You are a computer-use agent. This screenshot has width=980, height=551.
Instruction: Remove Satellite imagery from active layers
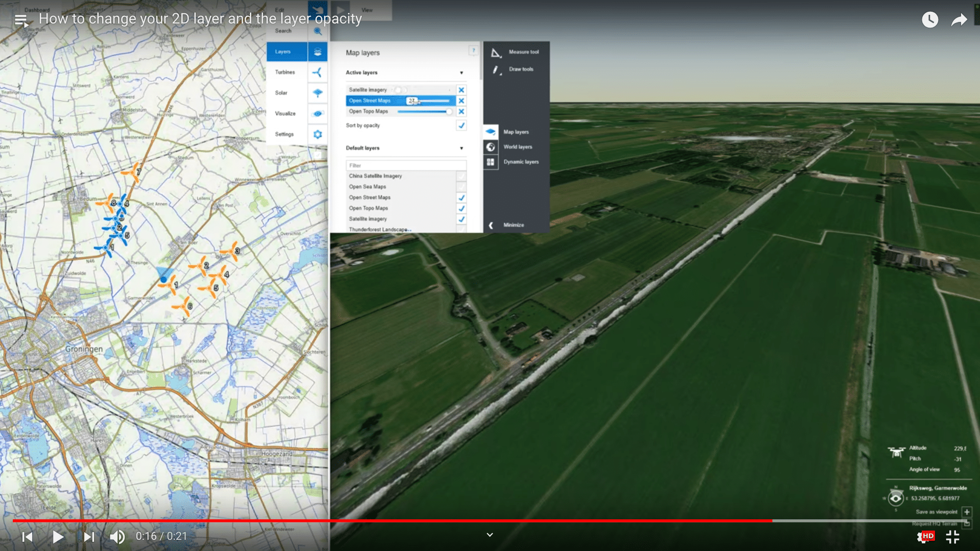pos(461,90)
